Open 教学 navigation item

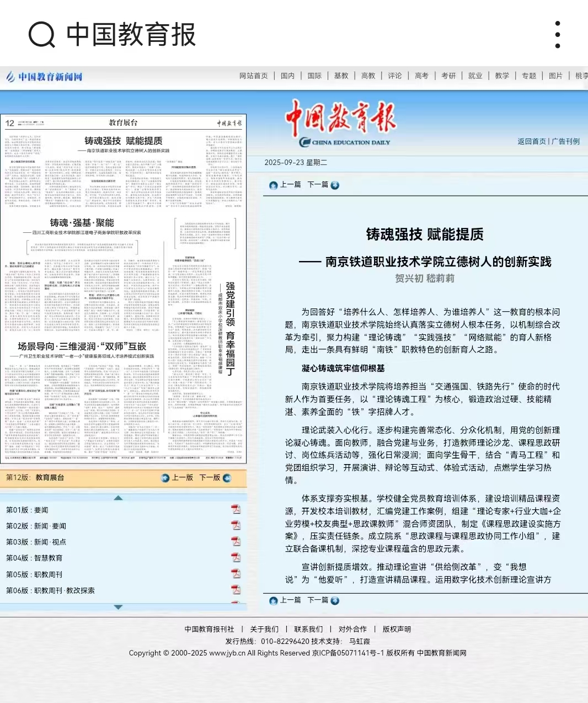(x=502, y=76)
